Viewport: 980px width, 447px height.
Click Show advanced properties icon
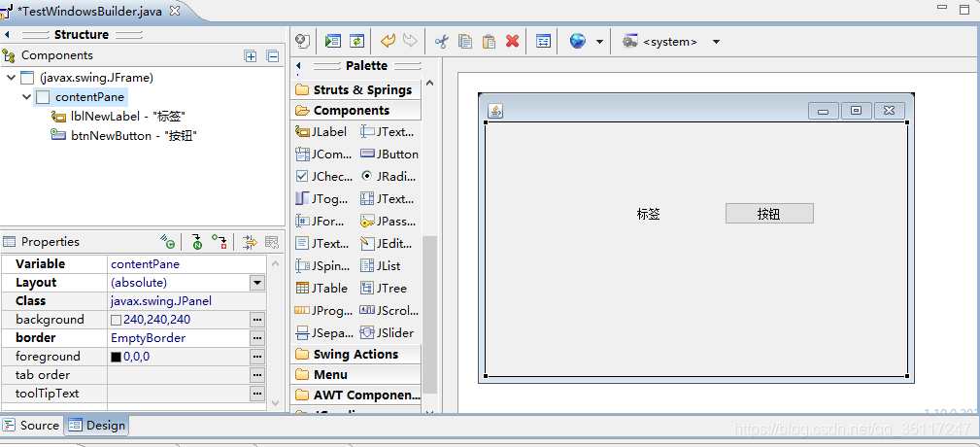[x=250, y=242]
